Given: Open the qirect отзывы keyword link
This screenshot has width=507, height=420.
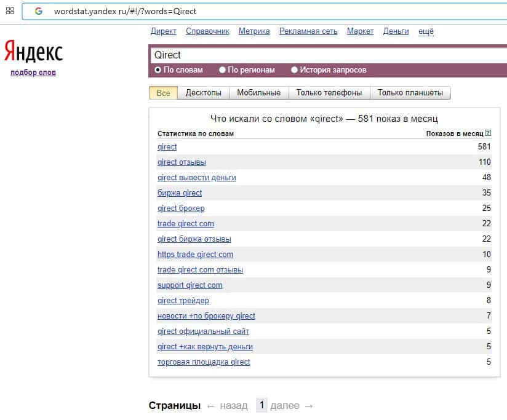Looking at the screenshot, I should point(182,162).
